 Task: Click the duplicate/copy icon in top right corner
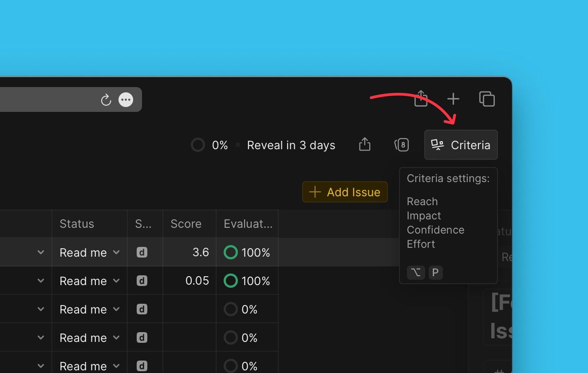[487, 99]
